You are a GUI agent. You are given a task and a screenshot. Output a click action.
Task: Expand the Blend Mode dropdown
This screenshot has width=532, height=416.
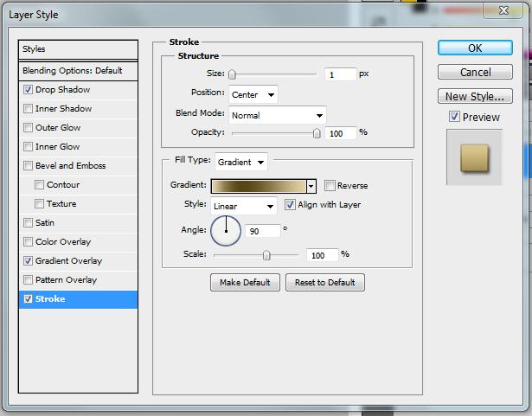click(x=277, y=115)
